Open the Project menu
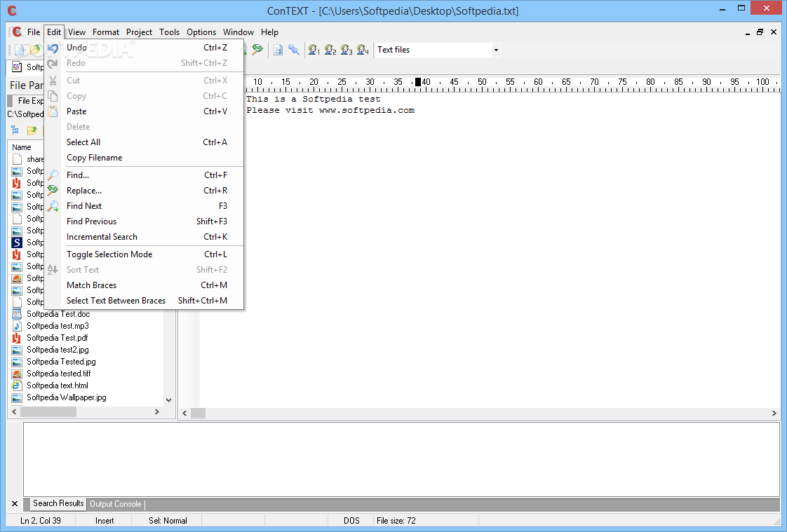787x532 pixels. [x=139, y=32]
